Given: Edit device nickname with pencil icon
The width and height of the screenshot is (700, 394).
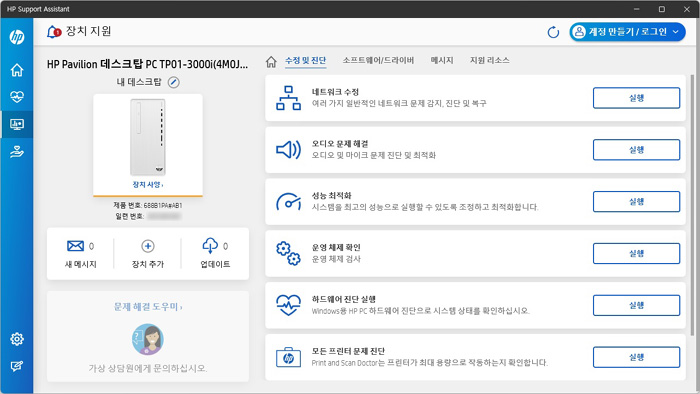Looking at the screenshot, I should tap(174, 82).
